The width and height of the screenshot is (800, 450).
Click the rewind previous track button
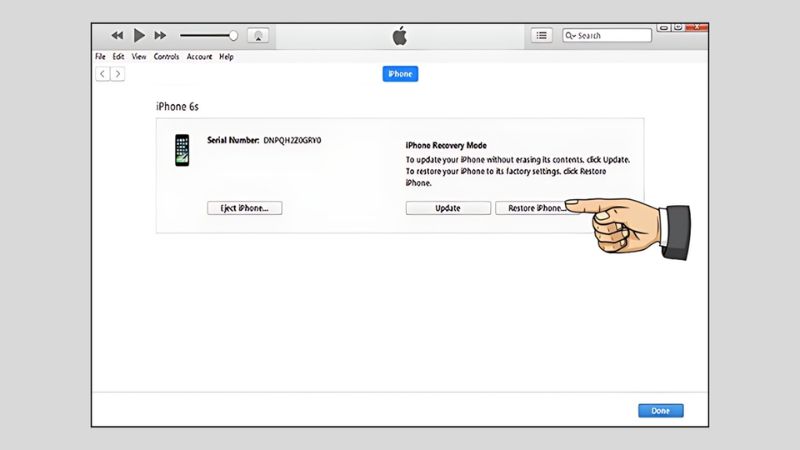[117, 35]
